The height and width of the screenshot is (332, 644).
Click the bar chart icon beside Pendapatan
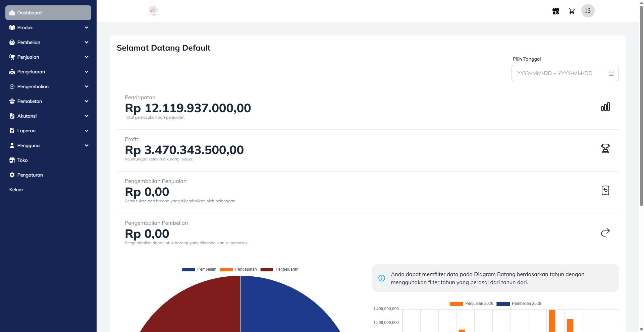point(605,107)
